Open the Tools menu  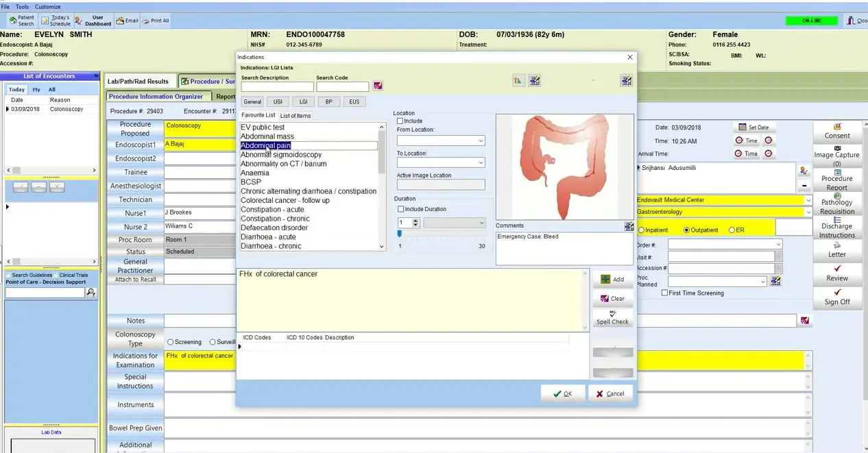[23, 5]
